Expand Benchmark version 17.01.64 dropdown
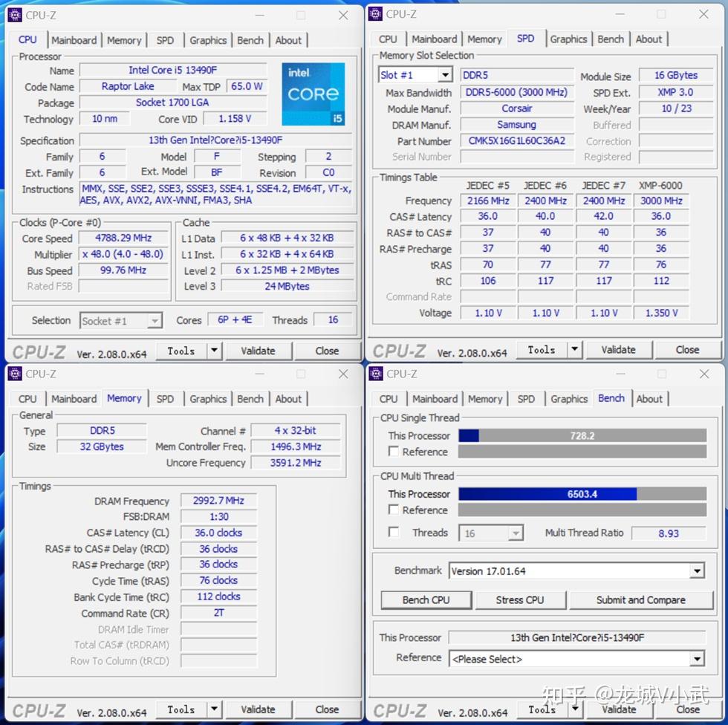Screen dimensions: 728x725 point(697,571)
